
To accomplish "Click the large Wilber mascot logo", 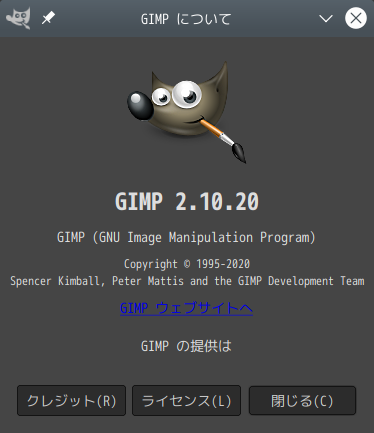I will (x=187, y=112).
